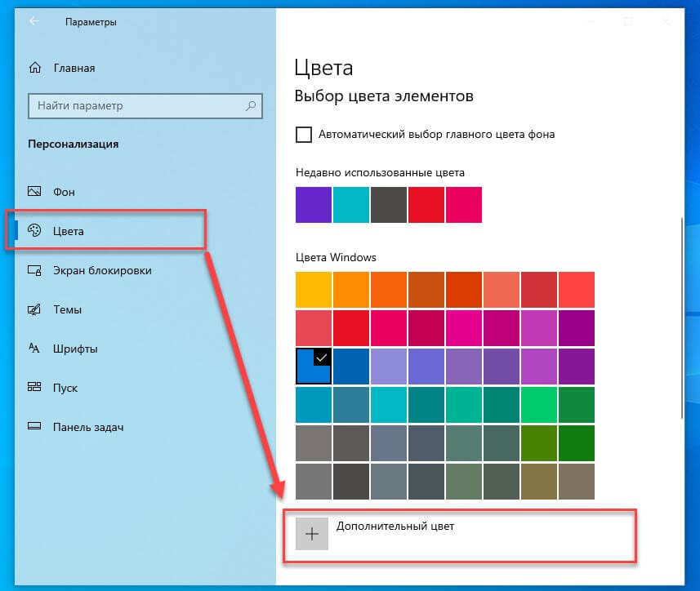Screen dimensions: 700x591
Task: Pick the purple recently used color
Action: (x=314, y=205)
